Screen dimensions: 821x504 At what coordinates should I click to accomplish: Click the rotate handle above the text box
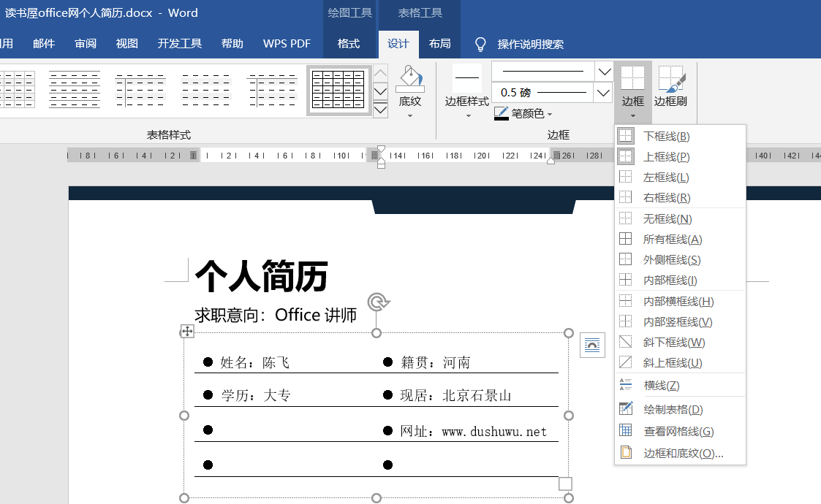click(377, 302)
